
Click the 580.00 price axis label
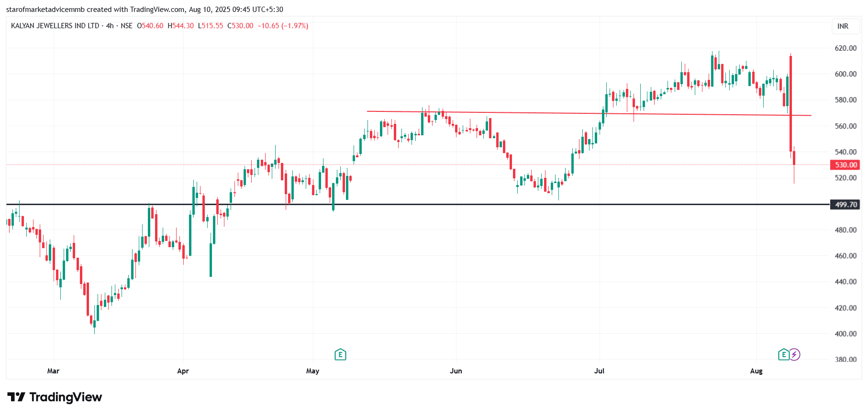coord(846,100)
